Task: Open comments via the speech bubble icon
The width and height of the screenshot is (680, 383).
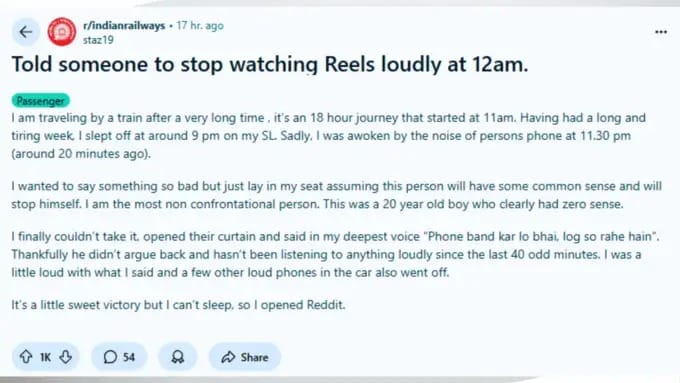Action: [x=110, y=357]
